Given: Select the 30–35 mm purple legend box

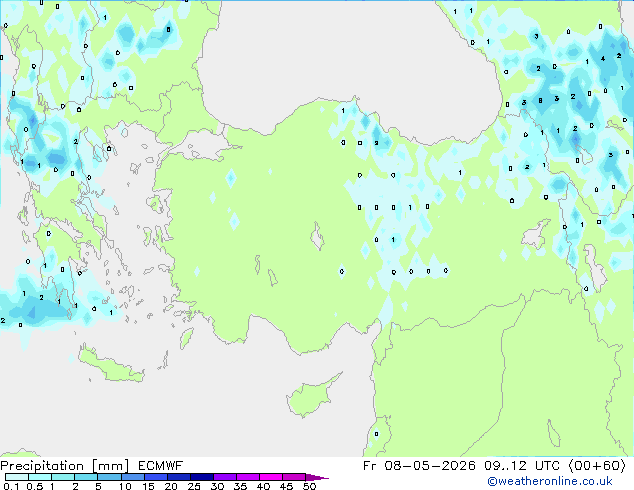Looking at the screenshot, I should click(x=224, y=477).
